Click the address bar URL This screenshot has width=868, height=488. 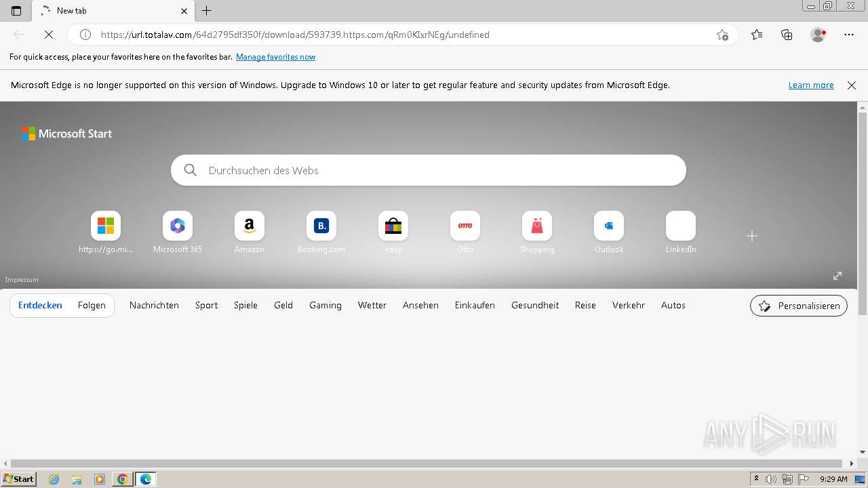[x=295, y=35]
